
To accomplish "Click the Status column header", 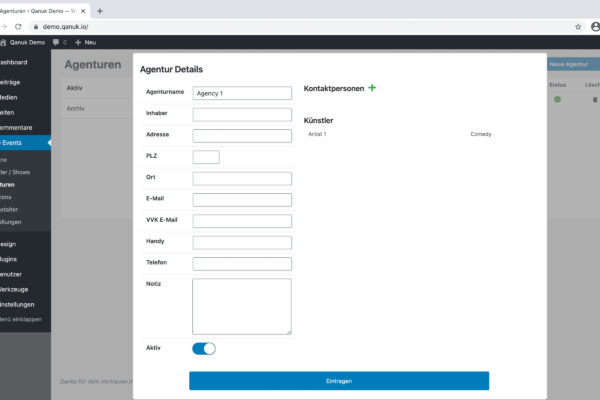I will [x=558, y=85].
